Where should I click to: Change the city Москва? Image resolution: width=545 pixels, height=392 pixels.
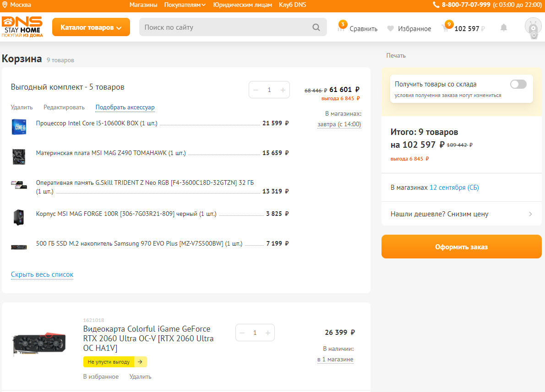pyautogui.click(x=21, y=5)
